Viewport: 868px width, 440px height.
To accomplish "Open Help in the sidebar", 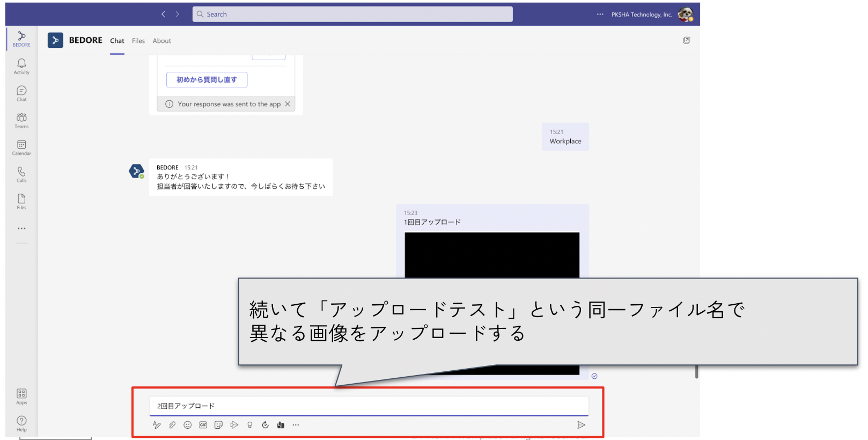I will [21, 423].
